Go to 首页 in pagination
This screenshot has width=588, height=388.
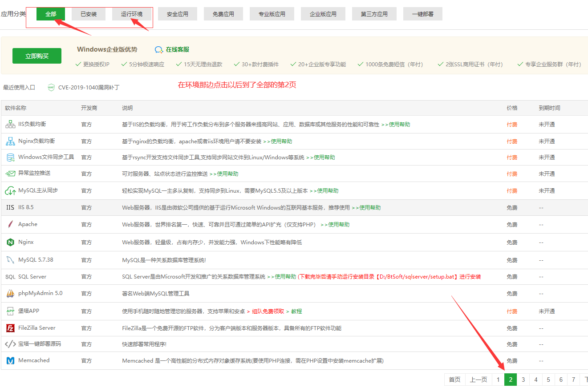pyautogui.click(x=454, y=380)
